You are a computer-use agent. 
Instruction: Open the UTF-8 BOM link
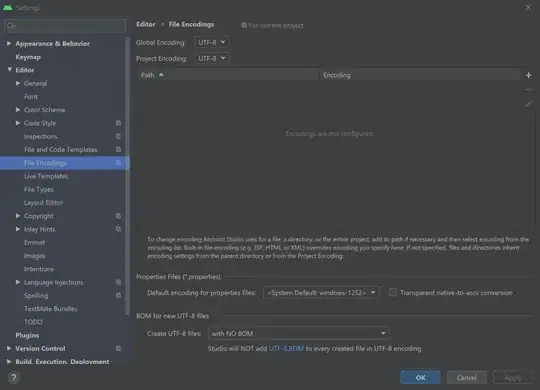click(x=286, y=349)
